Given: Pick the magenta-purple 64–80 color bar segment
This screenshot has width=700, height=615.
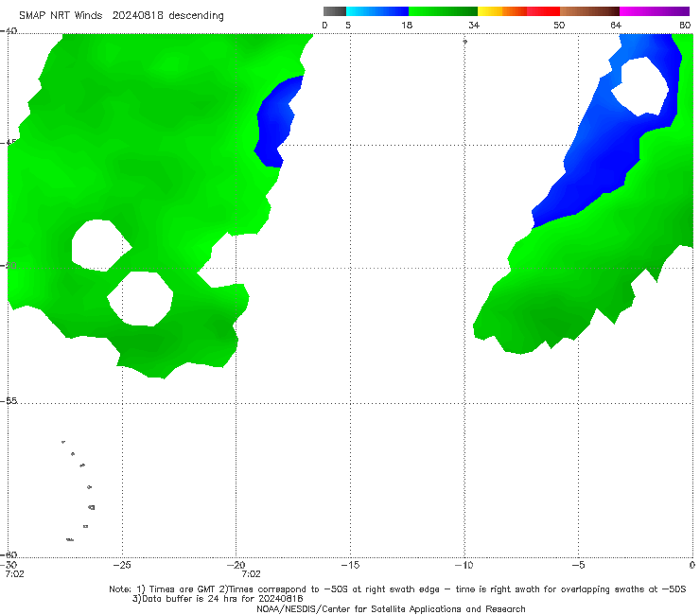Looking at the screenshot, I should [655, 11].
